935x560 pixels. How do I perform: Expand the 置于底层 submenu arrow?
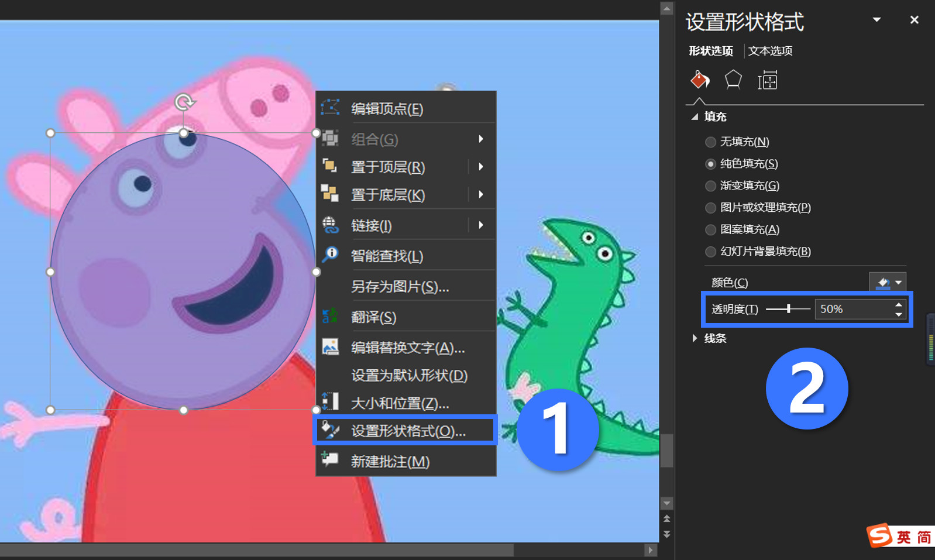click(481, 194)
